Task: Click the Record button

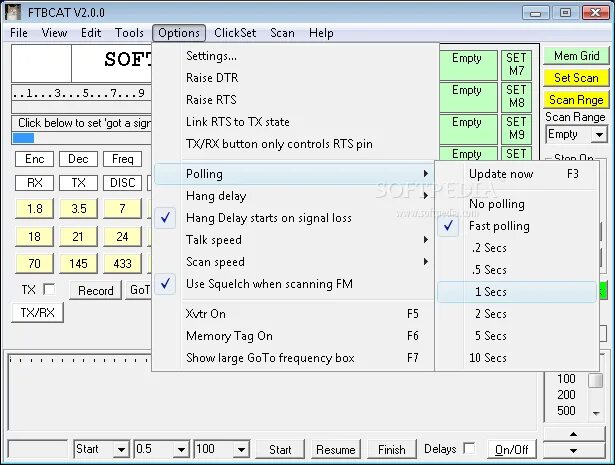Action: (96, 291)
